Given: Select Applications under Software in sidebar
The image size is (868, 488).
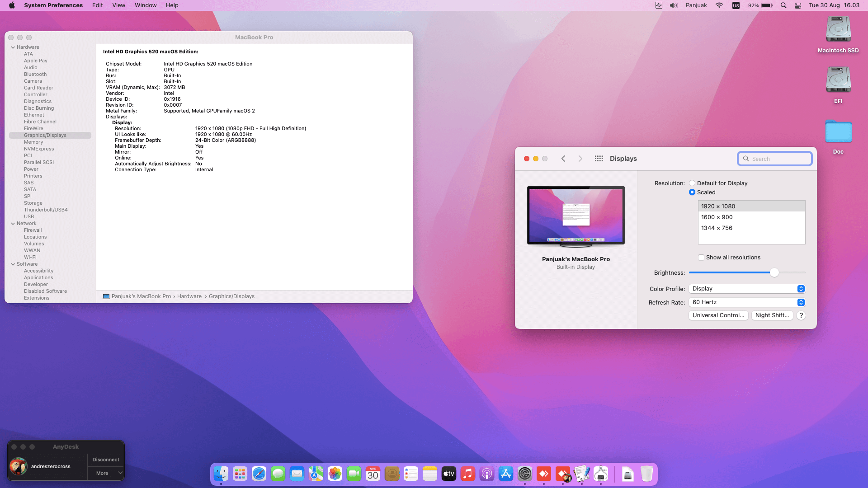Looking at the screenshot, I should tap(38, 277).
